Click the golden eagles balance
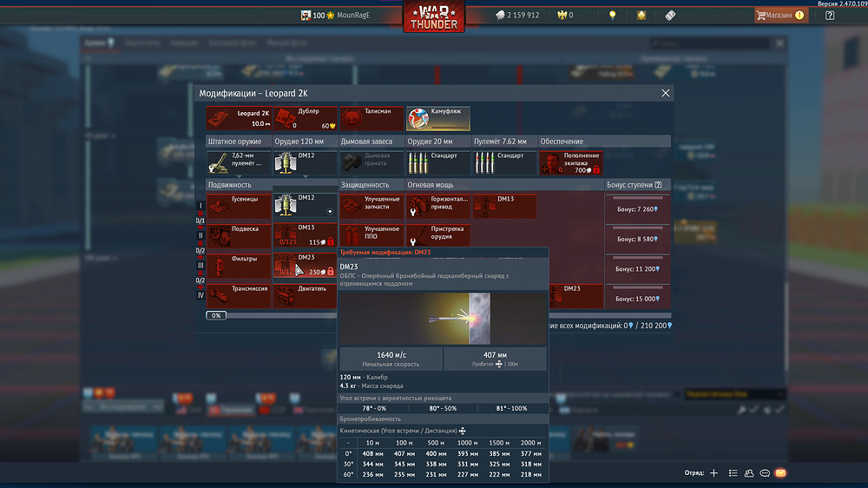Viewport: 868px width, 488px height. tap(565, 15)
